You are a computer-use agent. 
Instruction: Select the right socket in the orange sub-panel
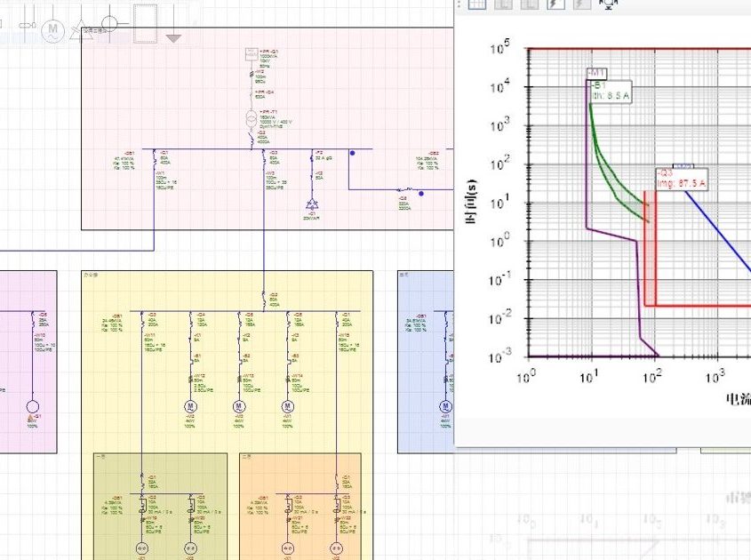336,548
